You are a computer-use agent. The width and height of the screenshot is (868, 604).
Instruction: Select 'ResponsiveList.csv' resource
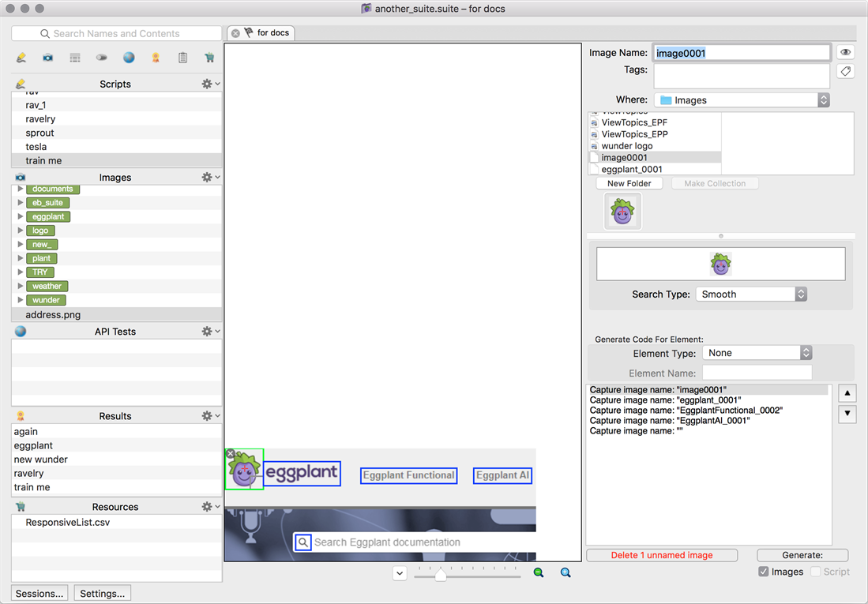(116, 522)
